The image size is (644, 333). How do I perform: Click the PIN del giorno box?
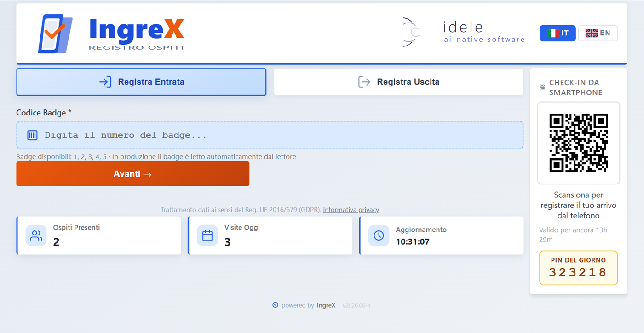click(579, 268)
